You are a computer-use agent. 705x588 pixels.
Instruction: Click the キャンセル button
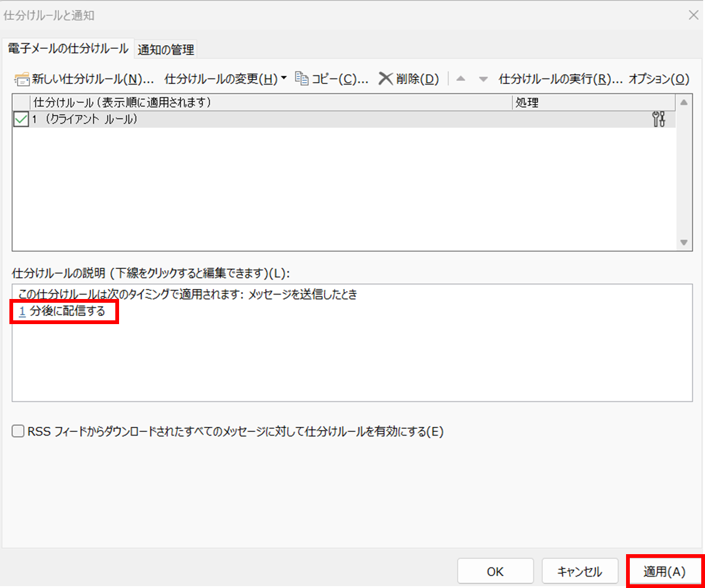tap(580, 572)
